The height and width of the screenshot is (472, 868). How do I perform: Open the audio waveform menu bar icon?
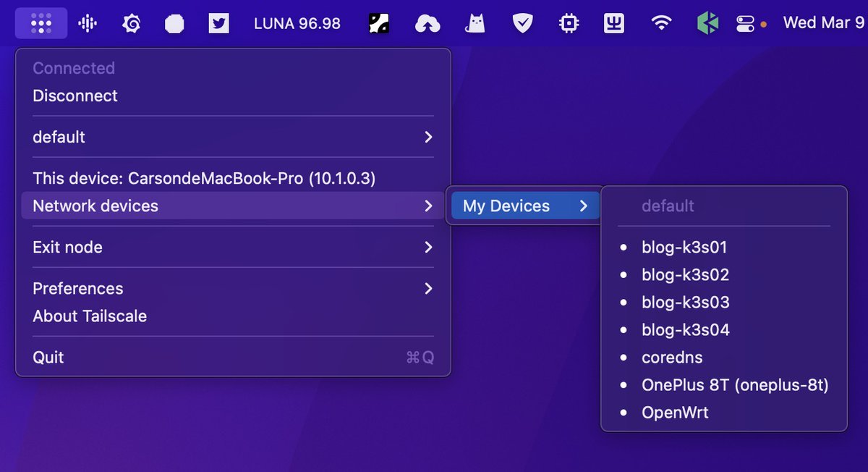pos(88,23)
